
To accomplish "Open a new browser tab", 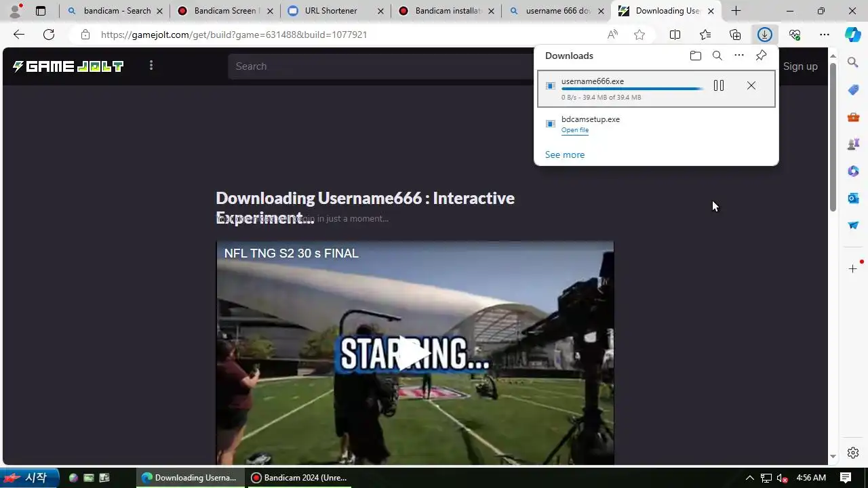I will (x=736, y=11).
